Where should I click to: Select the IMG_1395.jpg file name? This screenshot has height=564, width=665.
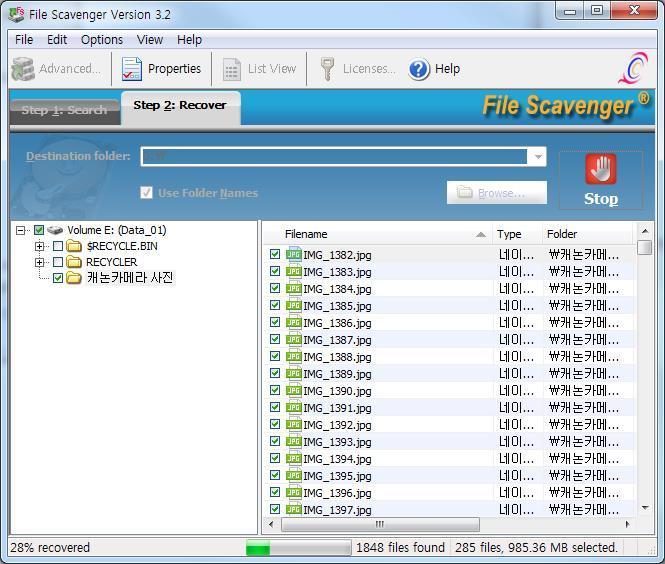coord(337,476)
